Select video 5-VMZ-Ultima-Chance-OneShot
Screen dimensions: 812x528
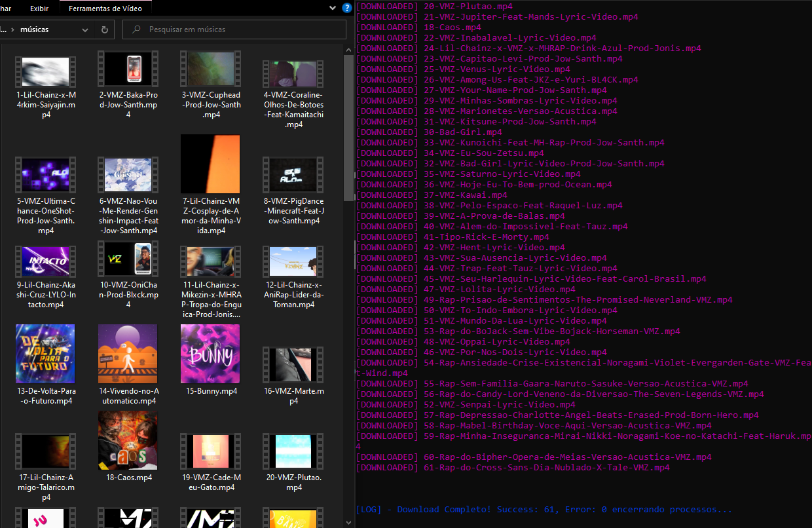45,196
